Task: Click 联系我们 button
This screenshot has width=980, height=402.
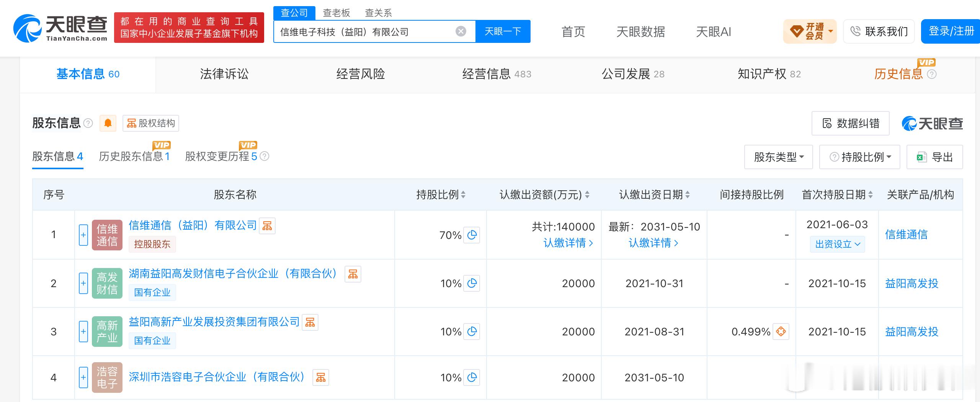Action: click(x=879, y=31)
